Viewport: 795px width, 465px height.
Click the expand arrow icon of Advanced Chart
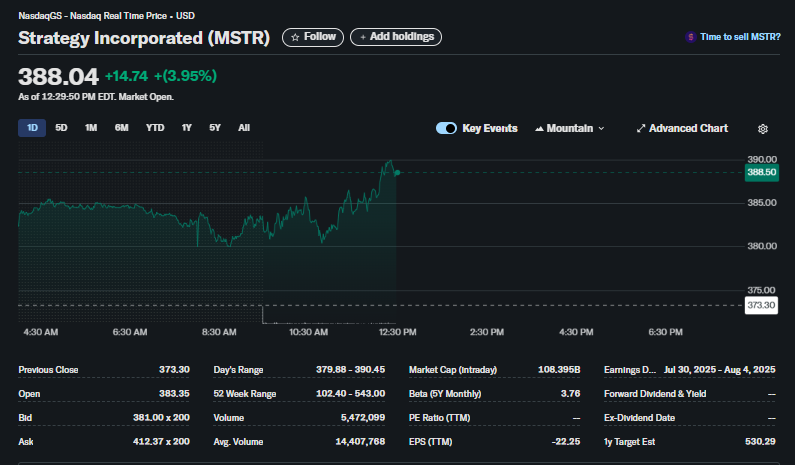coord(641,128)
